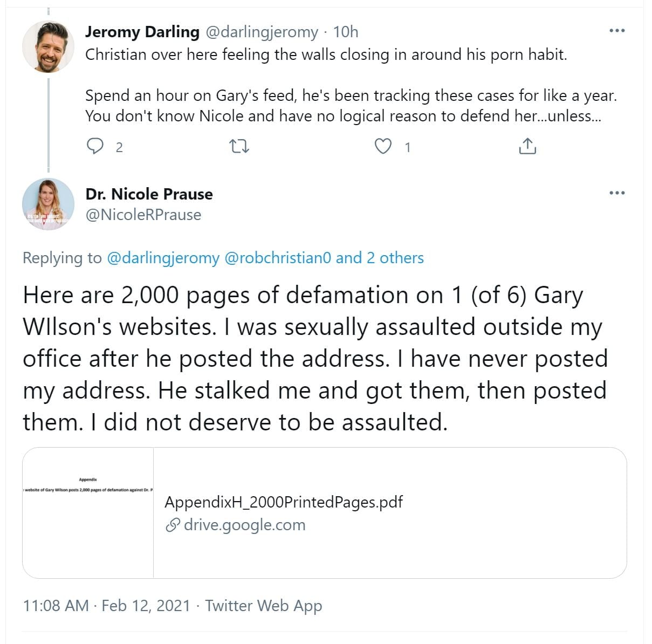Image resolution: width=652 pixels, height=644 pixels.
Task: Expand the 'and 2 others' recipients
Action: click(x=380, y=258)
